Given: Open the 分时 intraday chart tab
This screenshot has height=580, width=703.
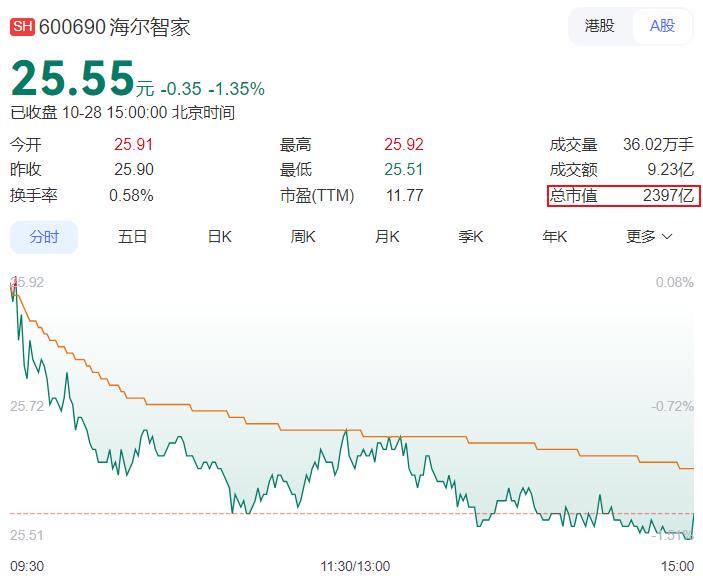Looking at the screenshot, I should click(44, 237).
